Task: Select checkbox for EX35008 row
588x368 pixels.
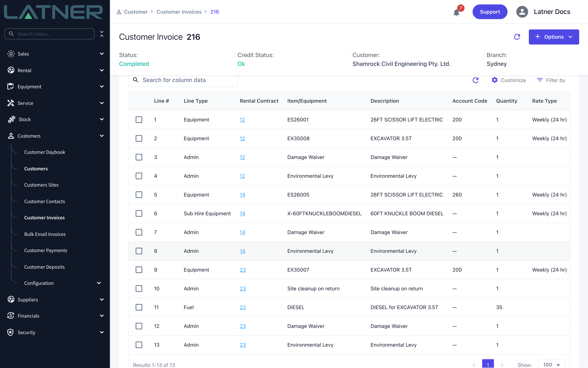Action: pos(139,138)
